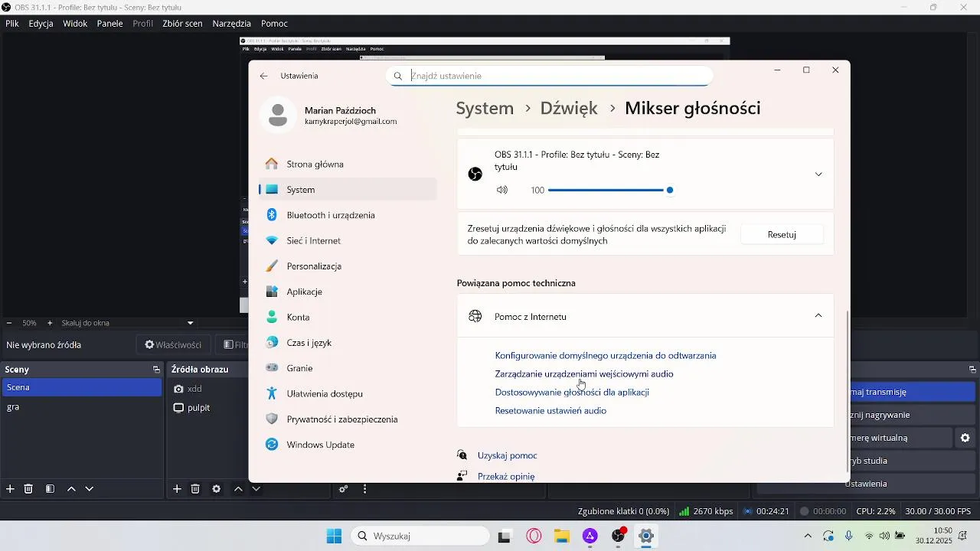Adjust OBS volume slider in mixer
Viewport: 980px width, 551px height.
[x=609, y=190]
